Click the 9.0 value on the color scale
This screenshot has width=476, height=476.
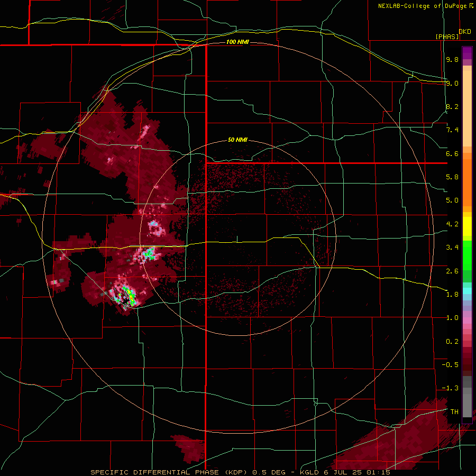click(452, 83)
